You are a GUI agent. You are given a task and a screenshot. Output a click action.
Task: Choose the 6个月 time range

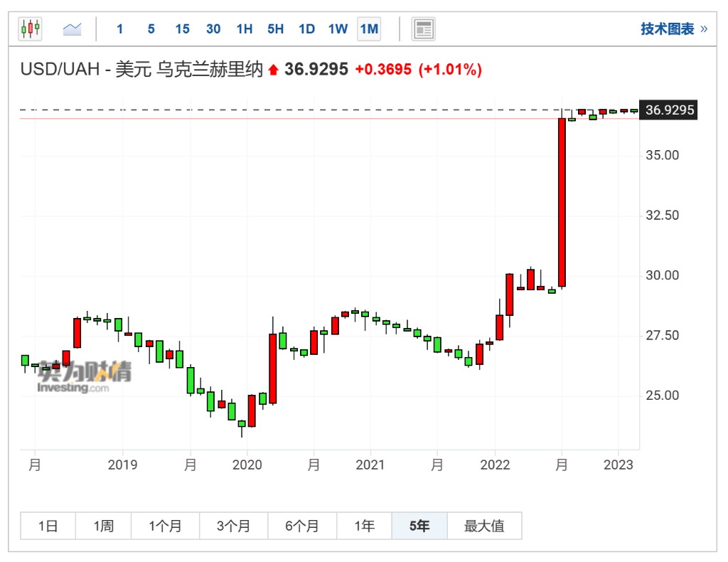(302, 526)
